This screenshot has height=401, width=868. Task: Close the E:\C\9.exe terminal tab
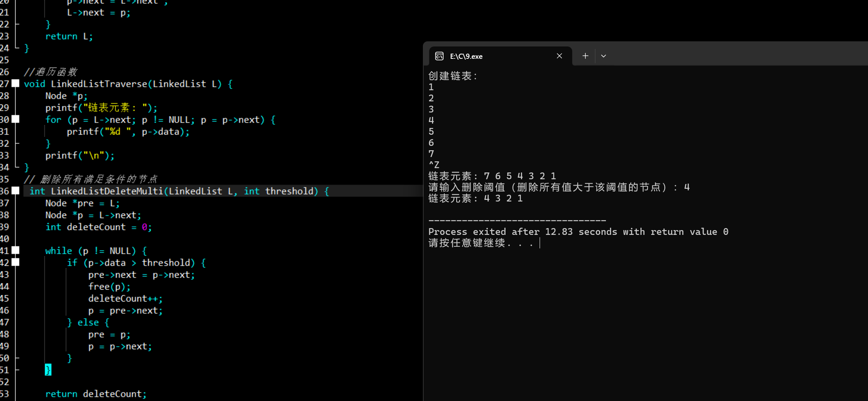(x=559, y=56)
